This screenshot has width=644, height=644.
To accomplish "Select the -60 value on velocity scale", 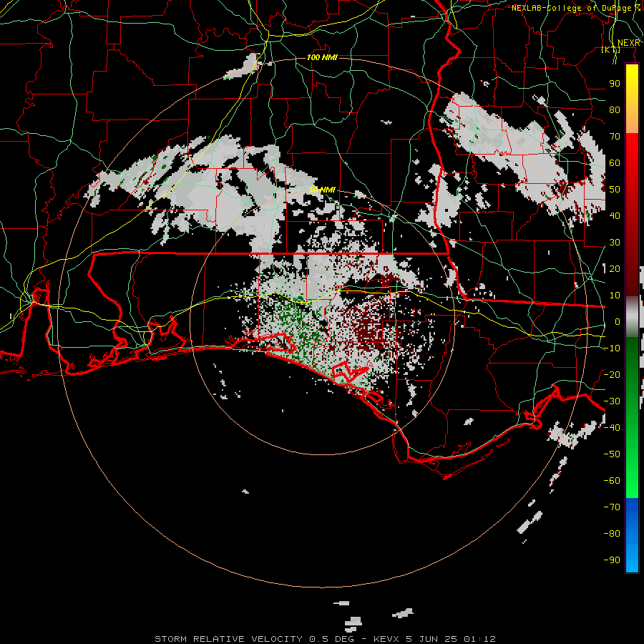I will 612,481.
